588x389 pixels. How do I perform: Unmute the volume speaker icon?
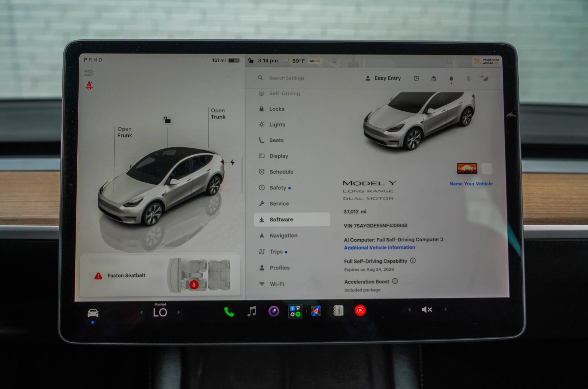click(x=427, y=309)
